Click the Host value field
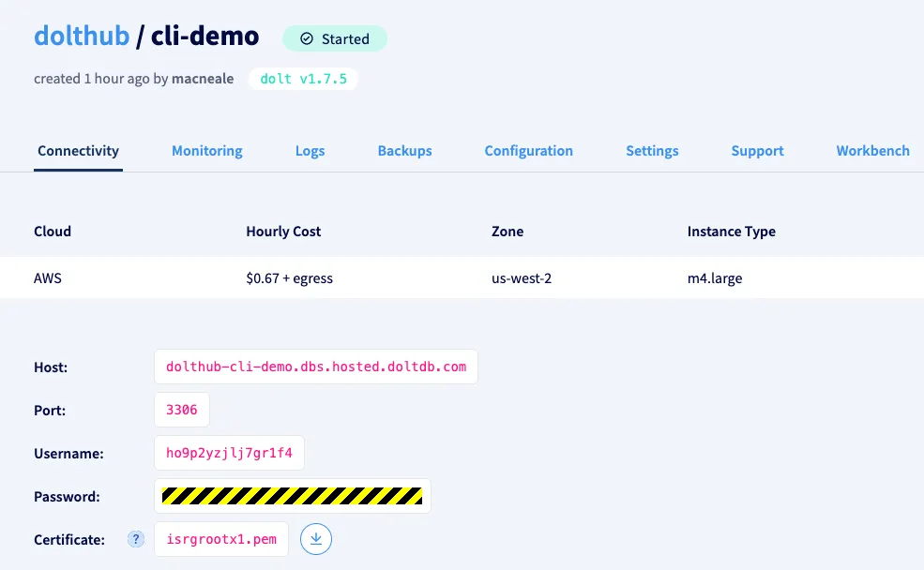The width and height of the screenshot is (924, 570). pyautogui.click(x=316, y=367)
